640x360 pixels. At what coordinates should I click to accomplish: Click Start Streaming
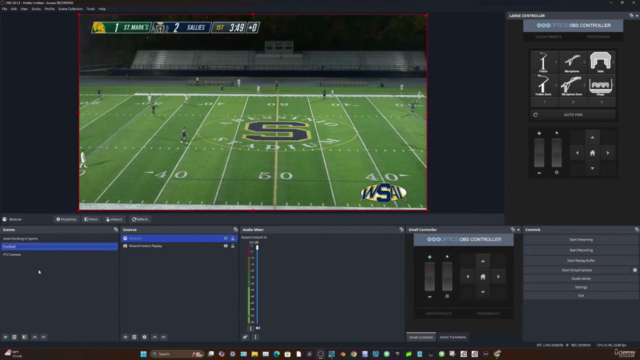pos(581,240)
